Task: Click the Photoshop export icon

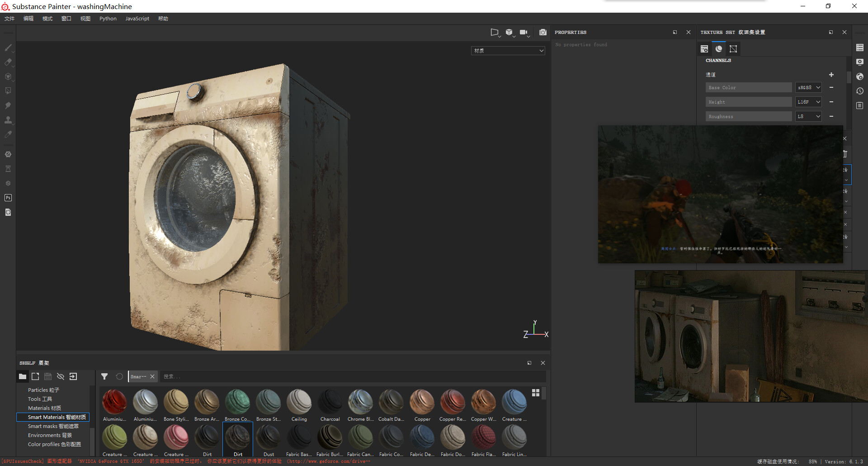Action: [x=8, y=198]
